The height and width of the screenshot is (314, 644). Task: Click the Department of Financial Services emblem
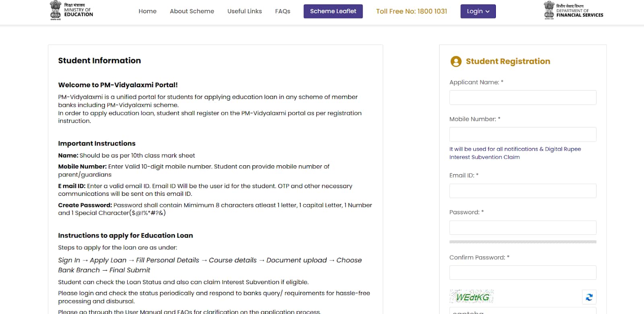click(549, 10)
